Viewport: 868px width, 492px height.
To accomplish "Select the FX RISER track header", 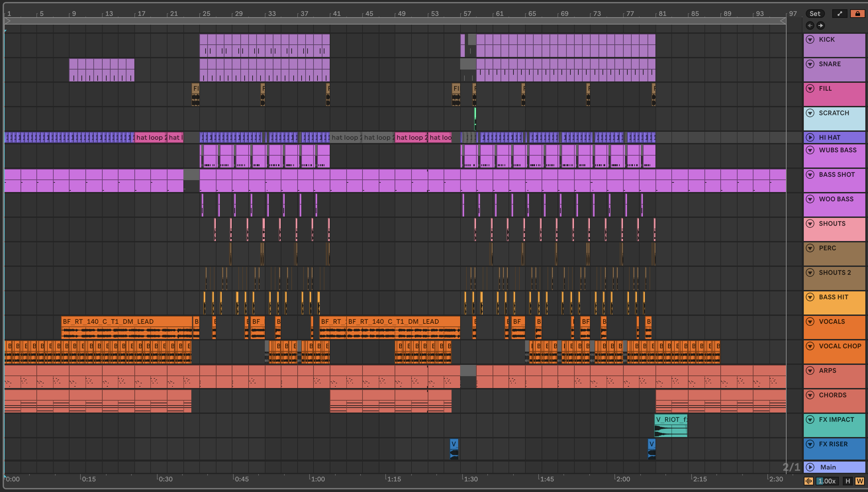I will tap(833, 444).
